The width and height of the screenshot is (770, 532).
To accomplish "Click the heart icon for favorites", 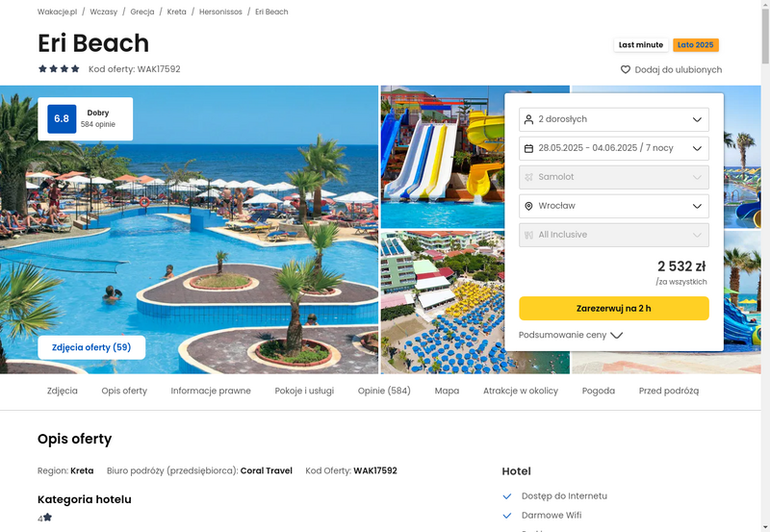I will (x=625, y=69).
